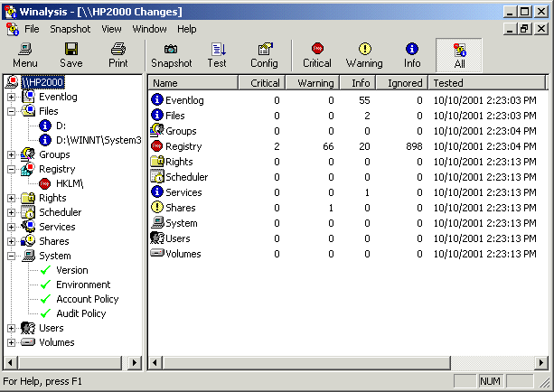Select Eventlog info icon in list
The height and width of the screenshot is (392, 554).
(x=157, y=99)
